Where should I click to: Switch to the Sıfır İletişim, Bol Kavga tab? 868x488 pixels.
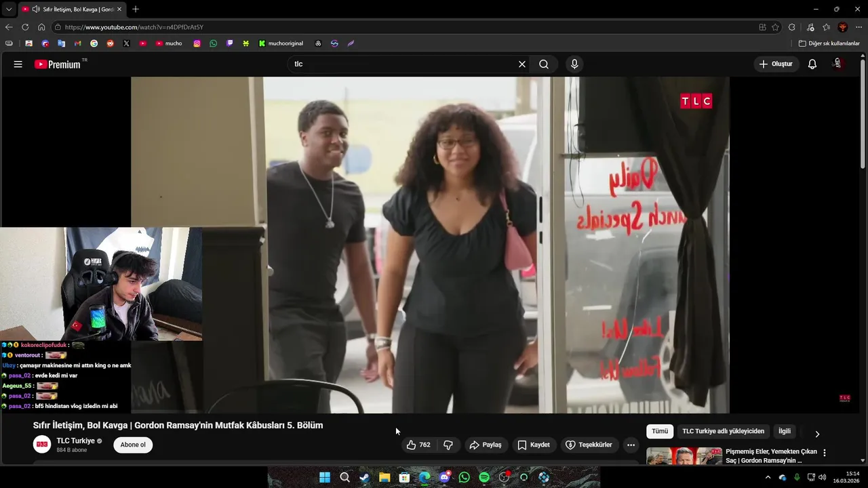71,9
